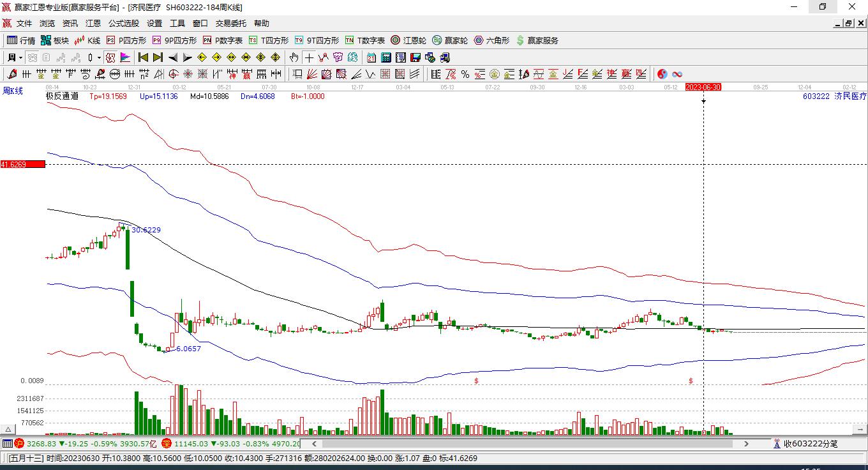Open the P数字表 number table
The image size is (868, 470).
pyautogui.click(x=223, y=40)
